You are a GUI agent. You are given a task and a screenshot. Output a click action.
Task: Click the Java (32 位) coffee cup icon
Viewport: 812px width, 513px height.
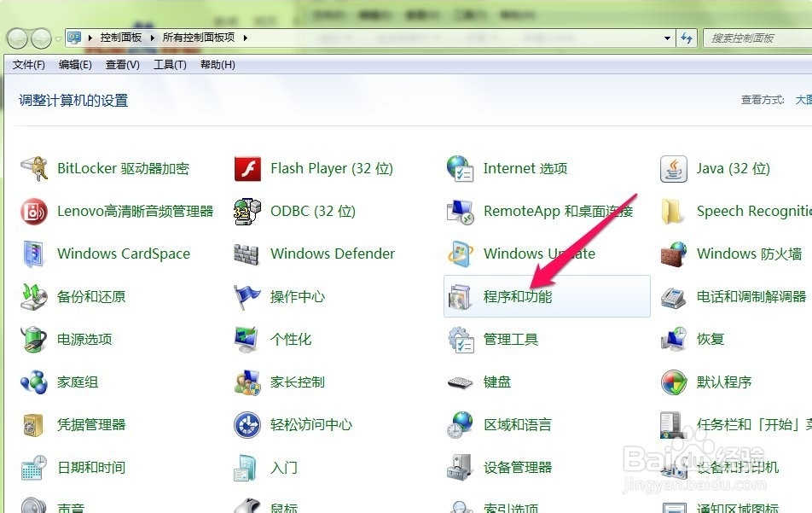[x=674, y=169]
